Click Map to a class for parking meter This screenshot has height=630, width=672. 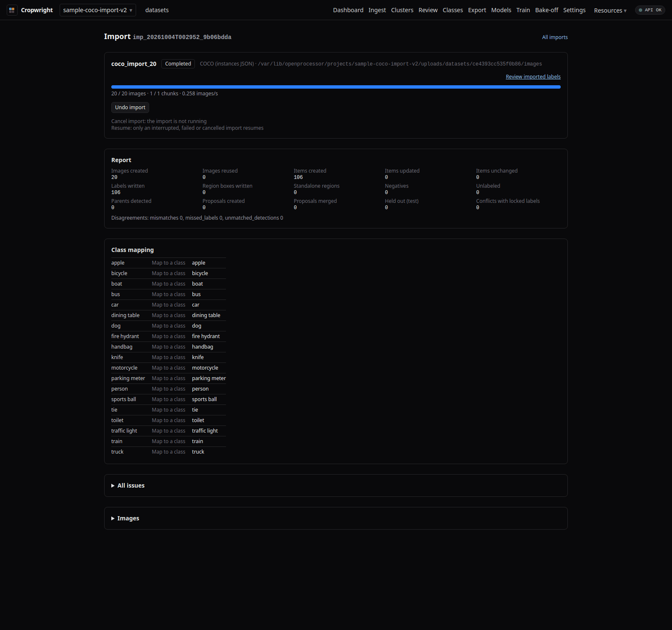168,378
